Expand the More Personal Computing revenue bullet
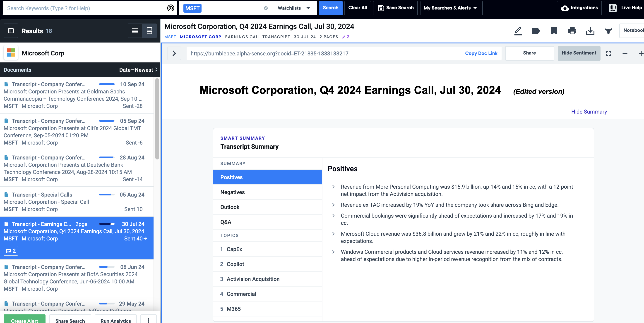This screenshot has height=323, width=644. (x=333, y=187)
